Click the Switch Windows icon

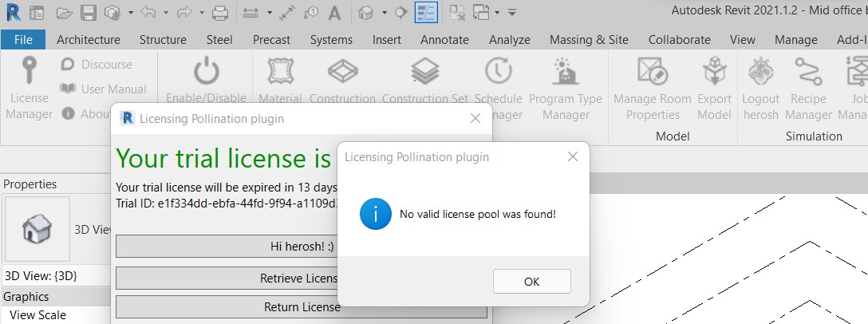click(x=482, y=13)
